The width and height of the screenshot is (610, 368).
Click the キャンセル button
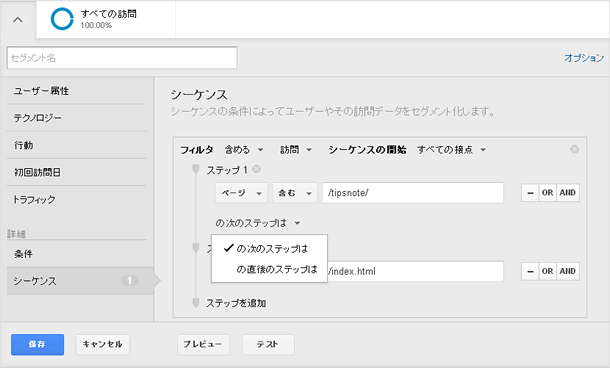coord(103,345)
